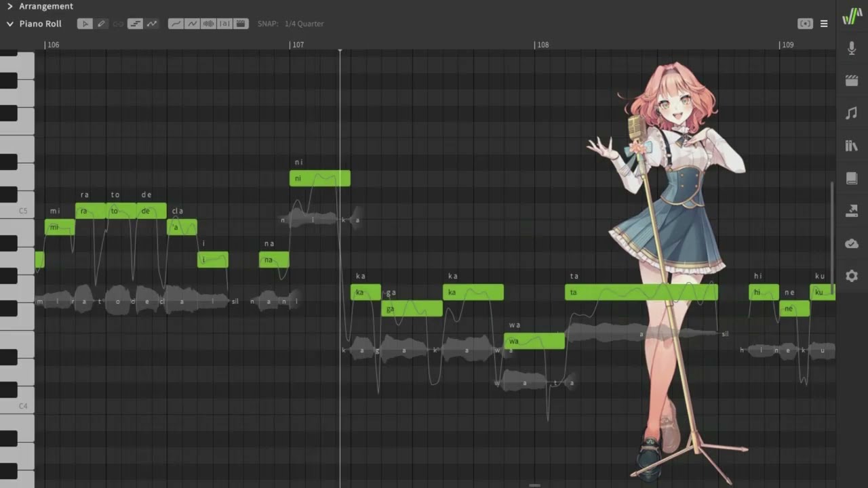Screen dimensions: 868x488
Task: Select the green 'ga' note
Action: (x=412, y=308)
